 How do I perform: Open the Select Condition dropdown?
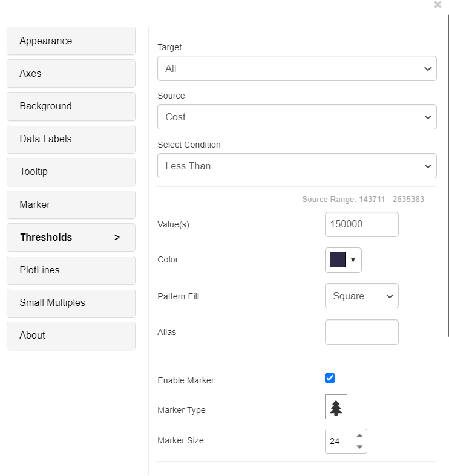click(297, 166)
